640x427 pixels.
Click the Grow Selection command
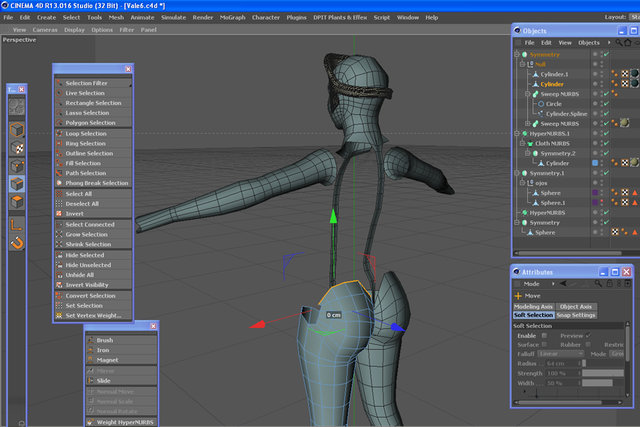pos(87,234)
